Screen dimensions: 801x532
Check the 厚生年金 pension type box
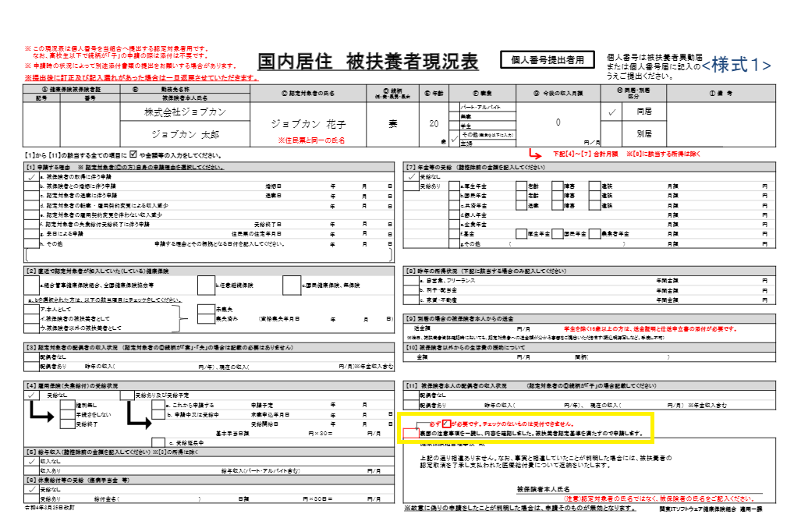[452, 187]
